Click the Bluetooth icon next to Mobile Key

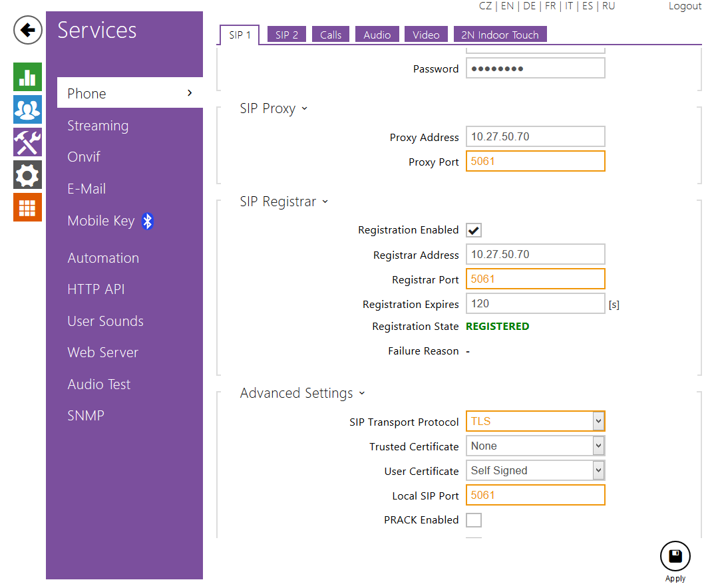click(x=148, y=221)
